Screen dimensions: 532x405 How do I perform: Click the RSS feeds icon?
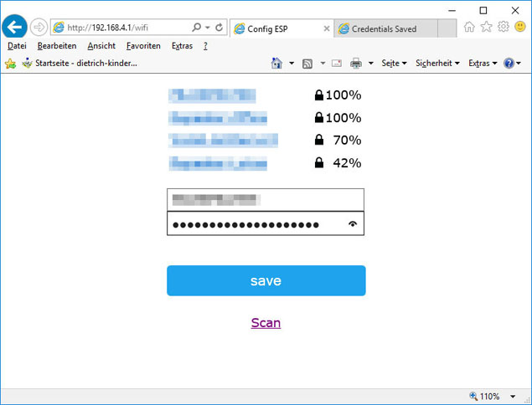pyautogui.click(x=307, y=64)
